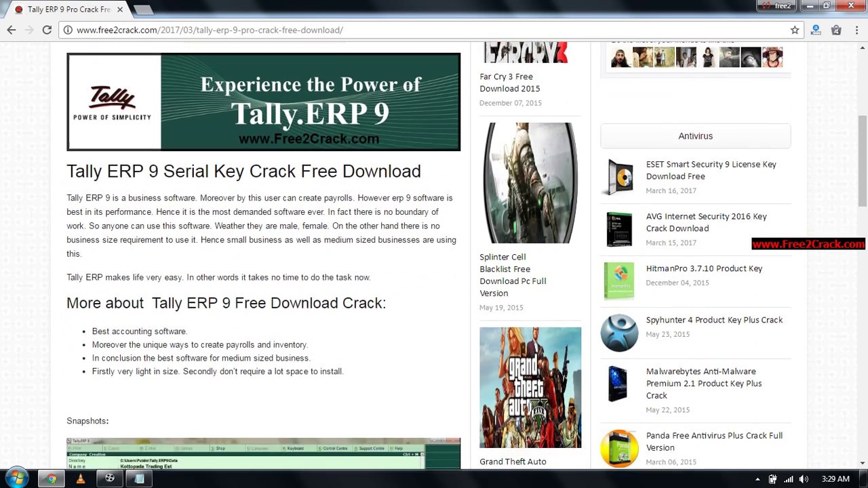The width and height of the screenshot is (868, 488).
Task: Open Spyhunter 4 Product Key Plus Crack
Action: point(714,320)
